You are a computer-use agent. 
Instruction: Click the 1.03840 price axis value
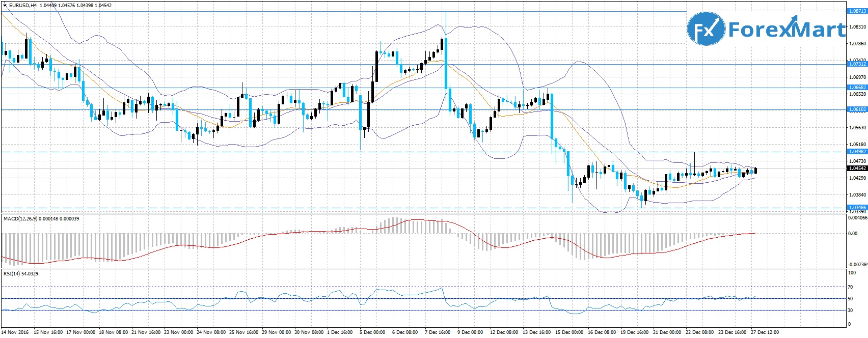click(858, 195)
